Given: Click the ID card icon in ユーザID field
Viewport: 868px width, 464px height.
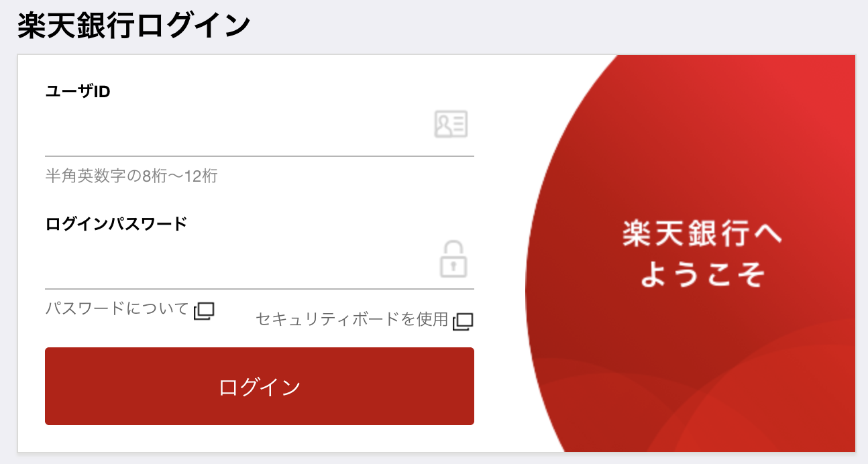Looking at the screenshot, I should (451, 125).
